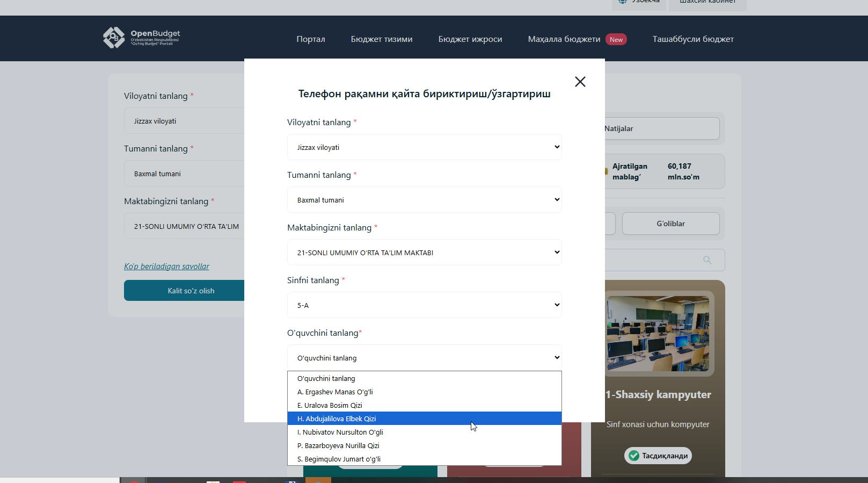Select student A. Ergashev Manas O'g'li
Image resolution: width=868 pixels, height=483 pixels.
point(425,392)
